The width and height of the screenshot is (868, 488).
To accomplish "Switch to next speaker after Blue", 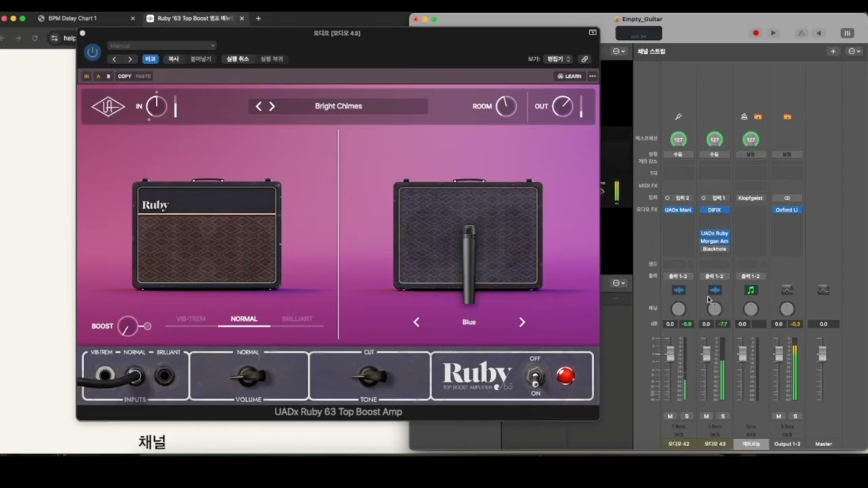I will pos(522,322).
